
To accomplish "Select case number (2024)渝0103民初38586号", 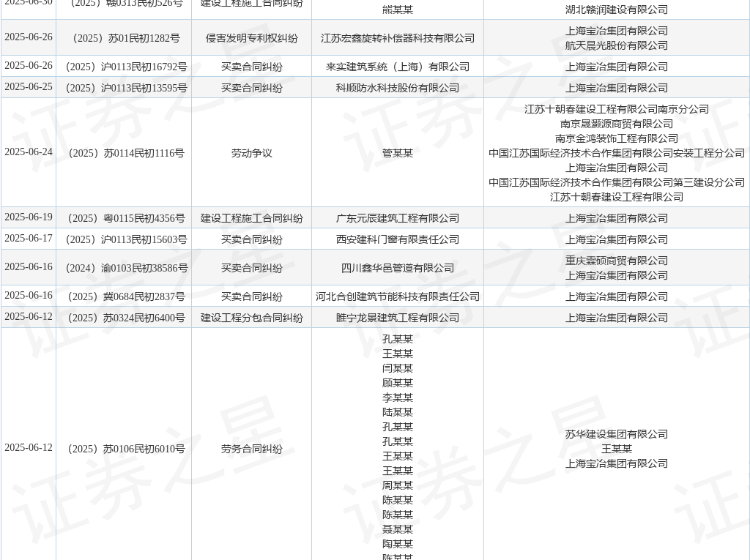I will pos(124,268).
